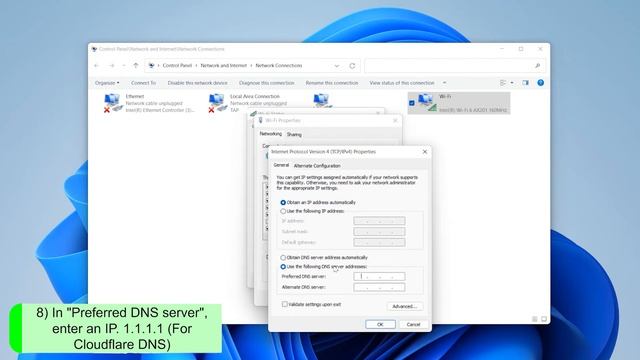Click Rename this connection
Screen dimensions: 640x360
332,83
